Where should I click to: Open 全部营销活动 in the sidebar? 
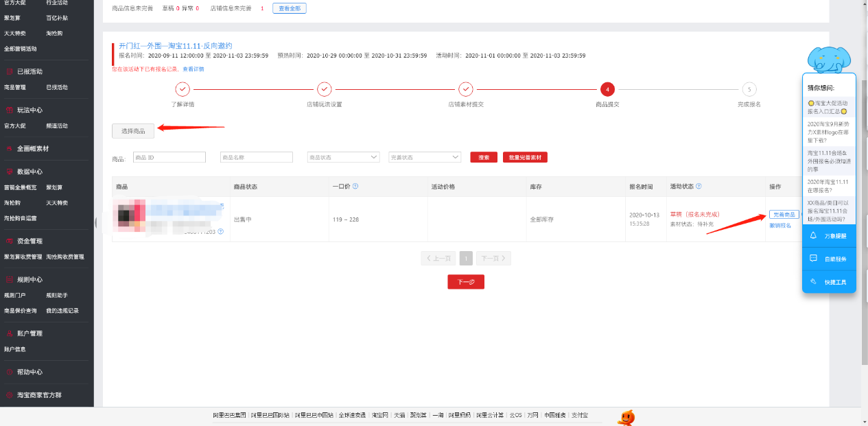tap(21, 49)
